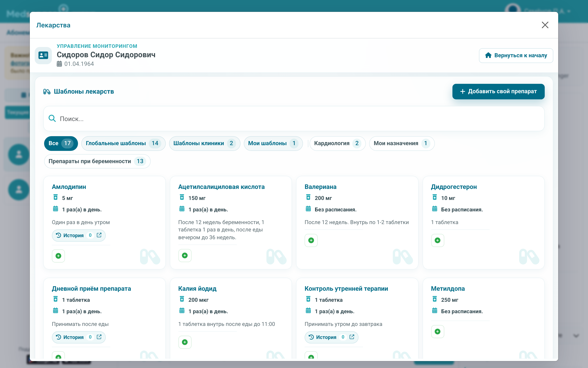Focus the Поиск search field

point(294,119)
